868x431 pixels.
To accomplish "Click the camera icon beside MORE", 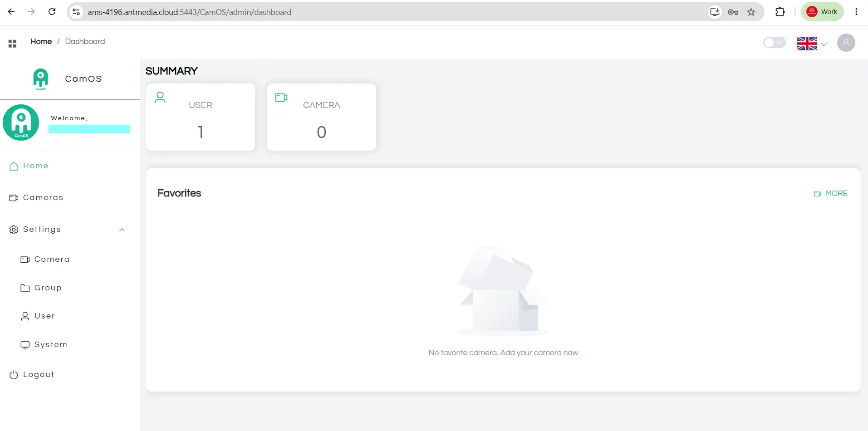I will [x=818, y=194].
